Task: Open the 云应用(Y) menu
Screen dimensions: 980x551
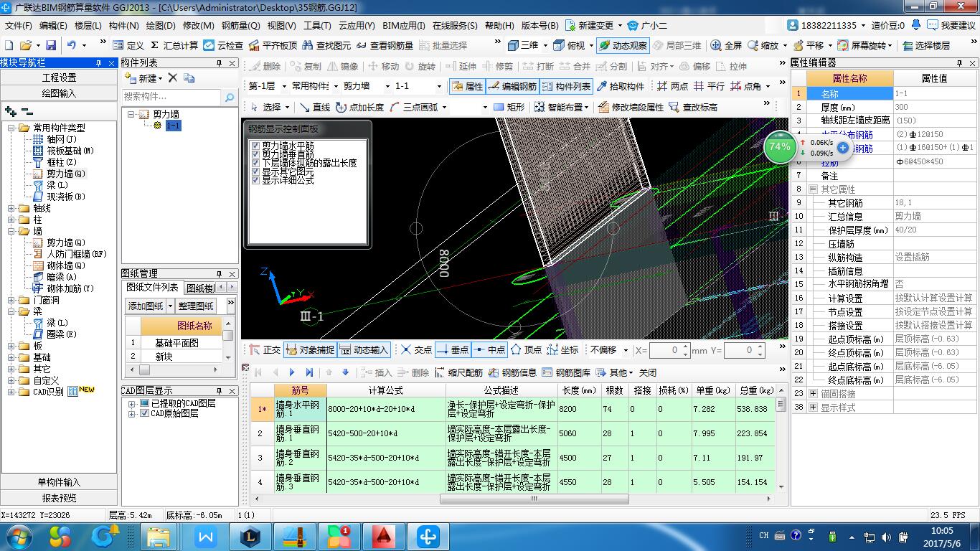Action: point(357,25)
